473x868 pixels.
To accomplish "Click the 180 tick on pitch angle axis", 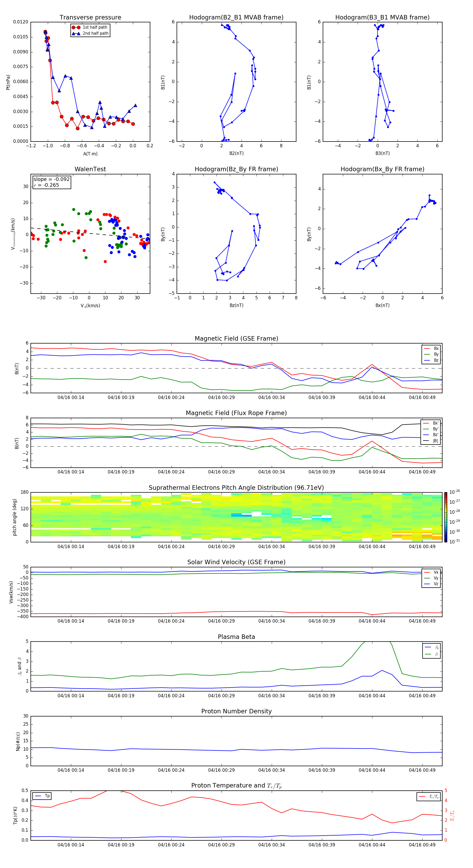I will click(x=25, y=492).
